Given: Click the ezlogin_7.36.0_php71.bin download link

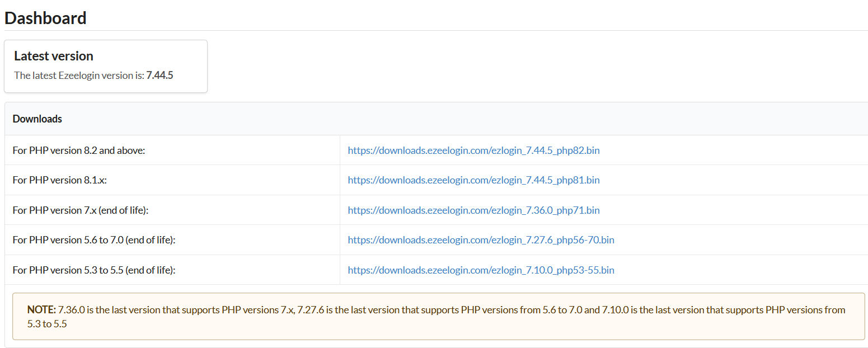Looking at the screenshot, I should click(473, 210).
